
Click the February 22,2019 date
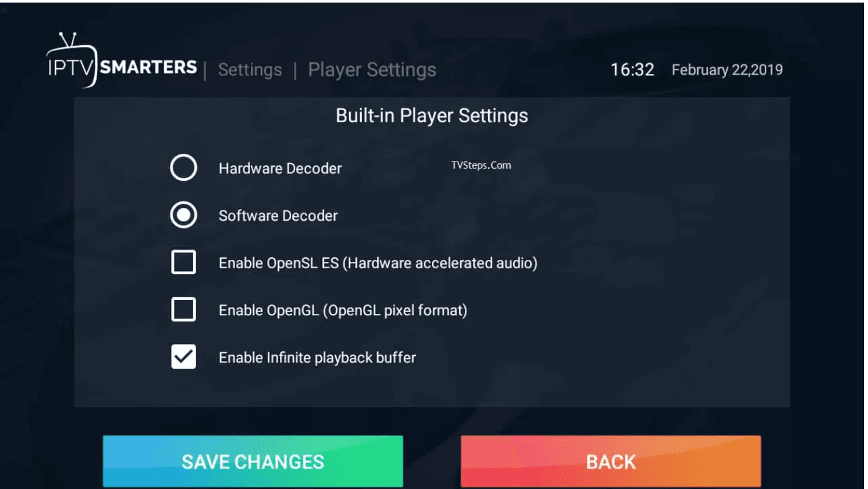[x=728, y=70]
